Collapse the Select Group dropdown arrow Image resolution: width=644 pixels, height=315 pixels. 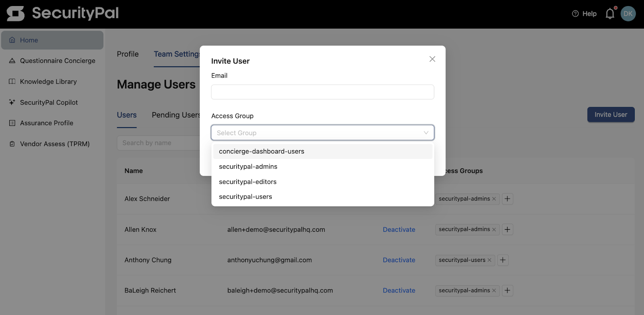pos(426,133)
